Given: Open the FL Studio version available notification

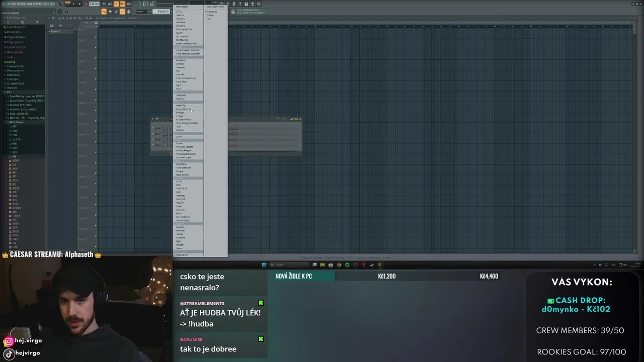Looking at the screenshot, I should pyautogui.click(x=250, y=11).
